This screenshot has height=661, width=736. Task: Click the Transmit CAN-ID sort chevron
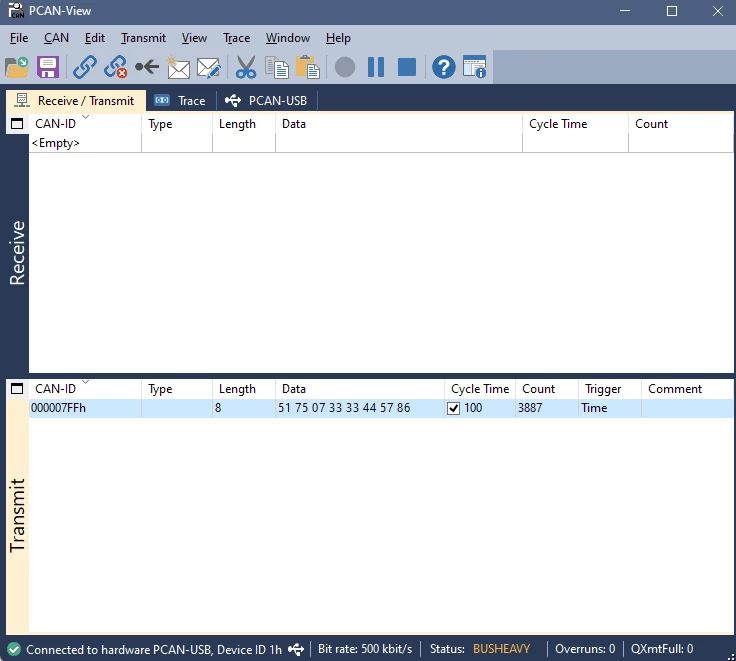85,382
